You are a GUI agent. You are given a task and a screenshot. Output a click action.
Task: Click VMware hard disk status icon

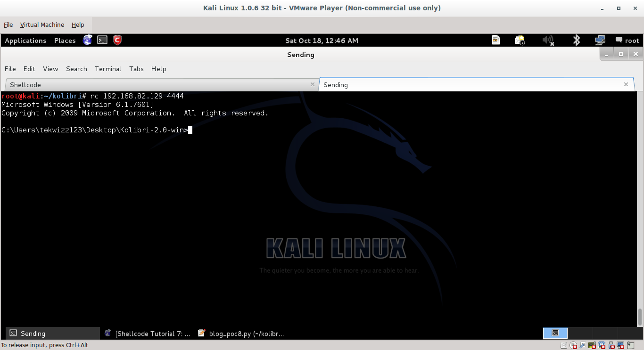click(564, 345)
